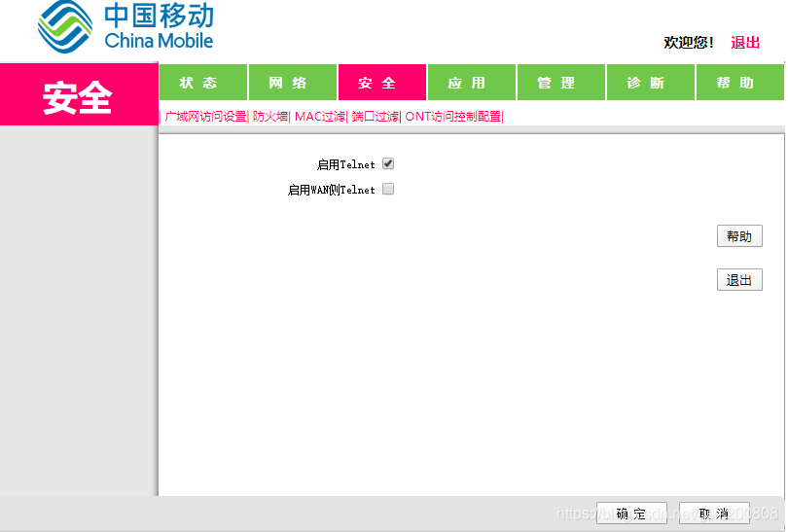Go to the 应用 tab
This screenshot has width=788, height=532.
472,83
